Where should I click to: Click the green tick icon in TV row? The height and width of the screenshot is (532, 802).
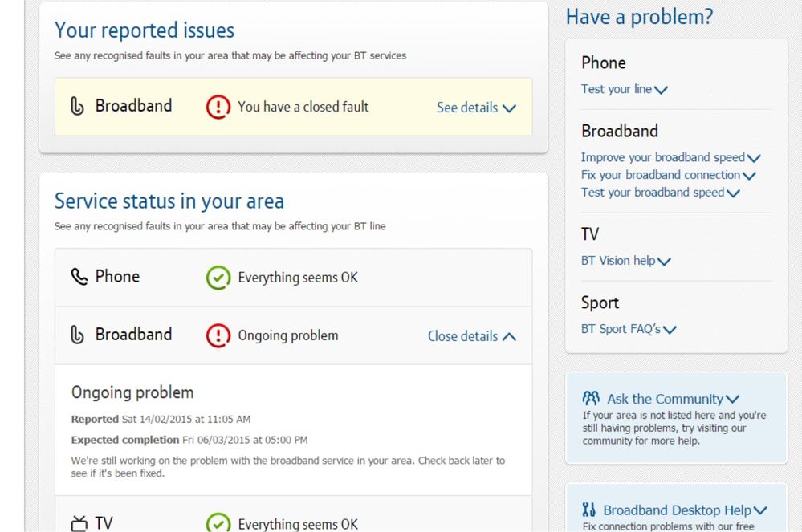tap(218, 522)
